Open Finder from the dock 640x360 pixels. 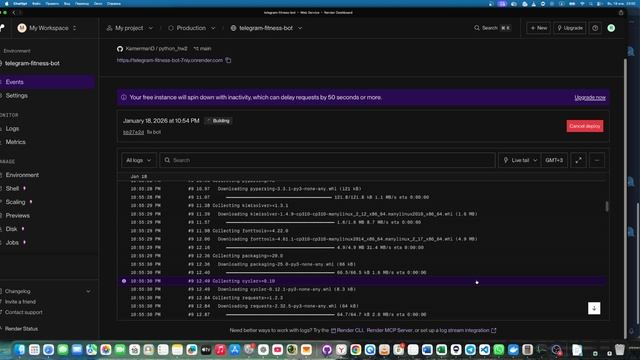pyautogui.click(x=20, y=350)
